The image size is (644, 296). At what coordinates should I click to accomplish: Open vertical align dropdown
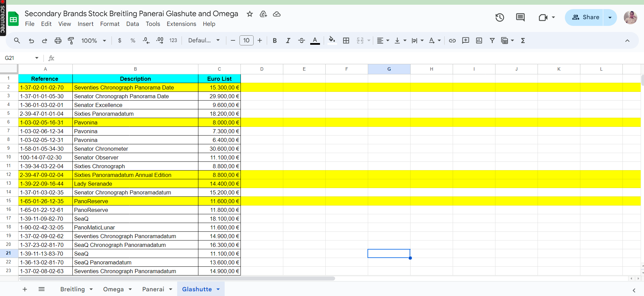(400, 40)
